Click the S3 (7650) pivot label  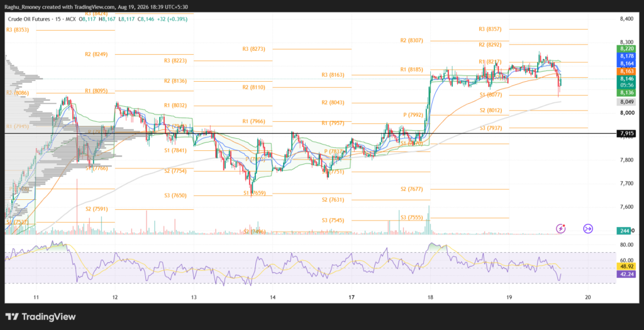(x=175, y=195)
